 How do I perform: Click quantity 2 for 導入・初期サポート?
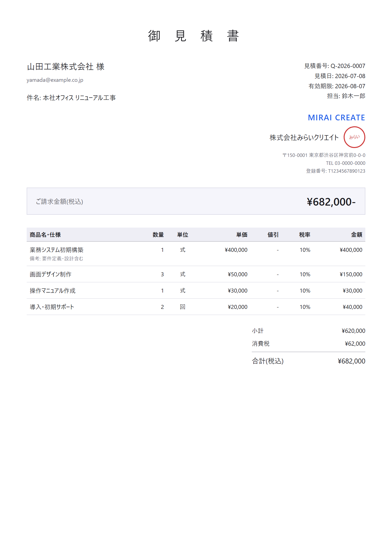tap(162, 307)
